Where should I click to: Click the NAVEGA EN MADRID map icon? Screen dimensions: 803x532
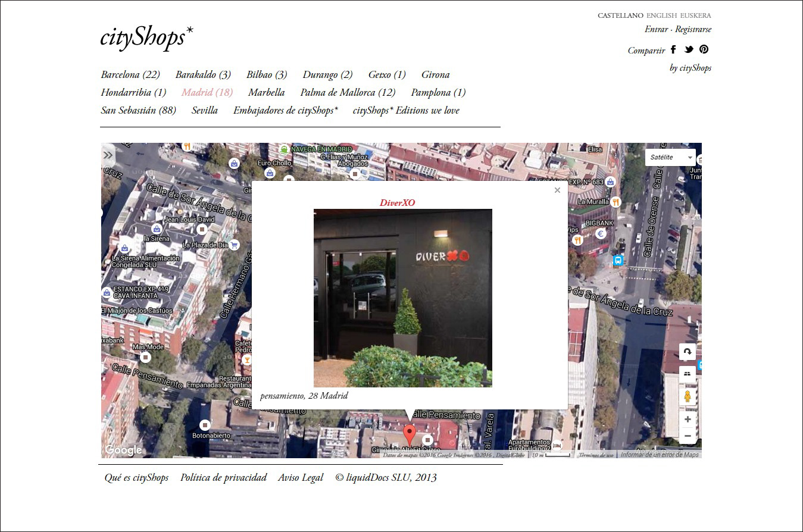tap(285, 149)
